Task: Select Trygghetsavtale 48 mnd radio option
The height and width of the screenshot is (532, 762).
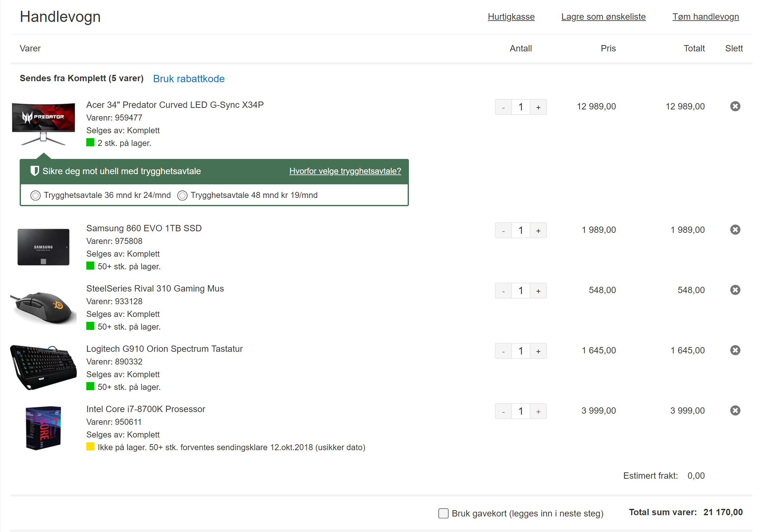Action: [x=182, y=195]
